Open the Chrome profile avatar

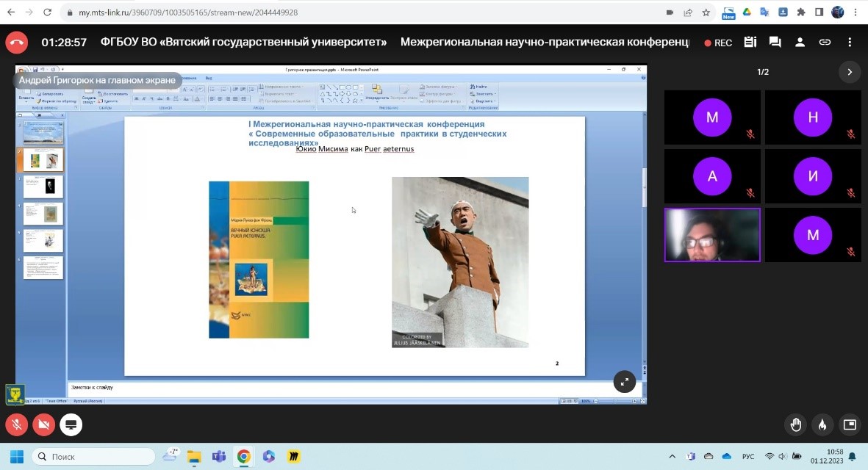coord(838,12)
